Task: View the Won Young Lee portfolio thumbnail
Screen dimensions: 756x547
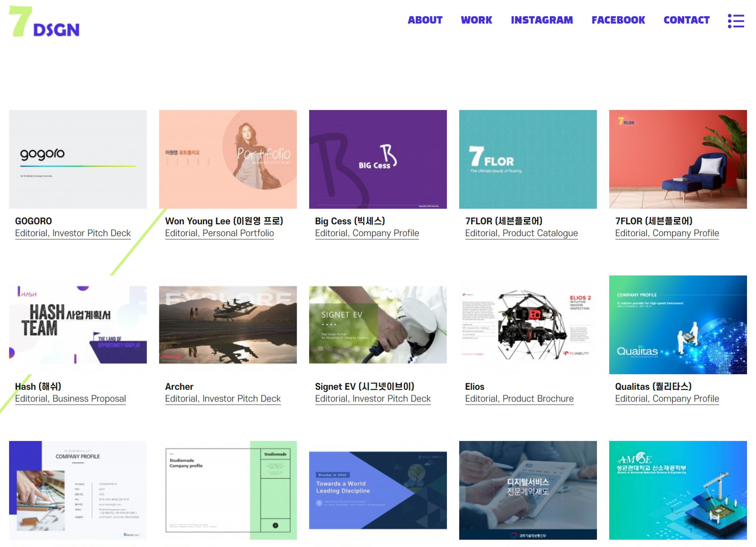Action: 228,159
